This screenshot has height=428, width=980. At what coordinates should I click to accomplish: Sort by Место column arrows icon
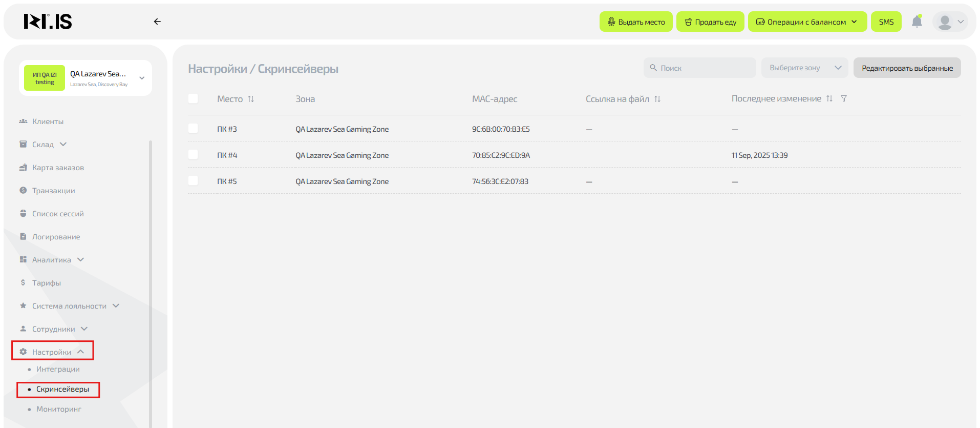(x=251, y=99)
